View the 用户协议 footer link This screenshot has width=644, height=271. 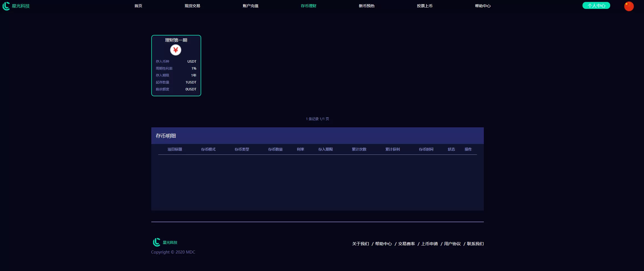[x=453, y=244]
